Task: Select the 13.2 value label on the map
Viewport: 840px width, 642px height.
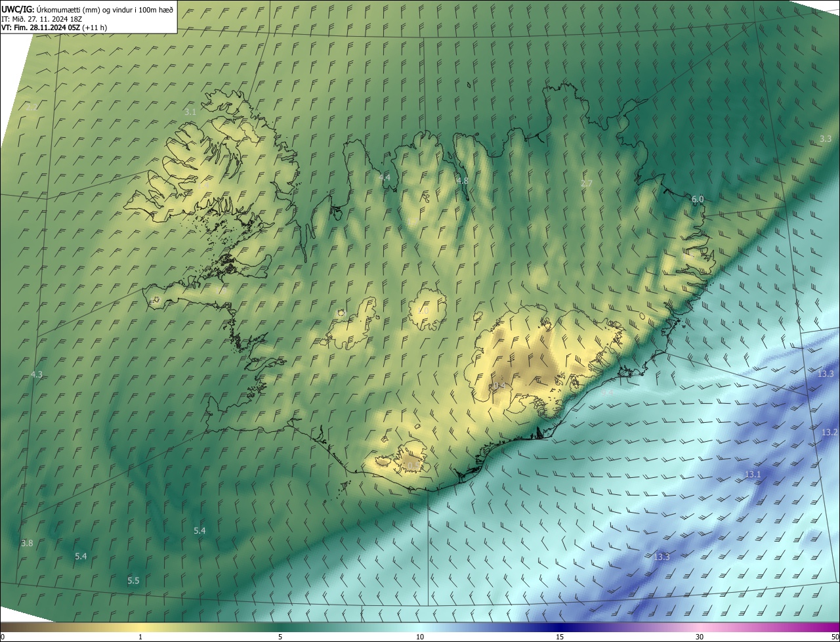Action: (x=829, y=432)
